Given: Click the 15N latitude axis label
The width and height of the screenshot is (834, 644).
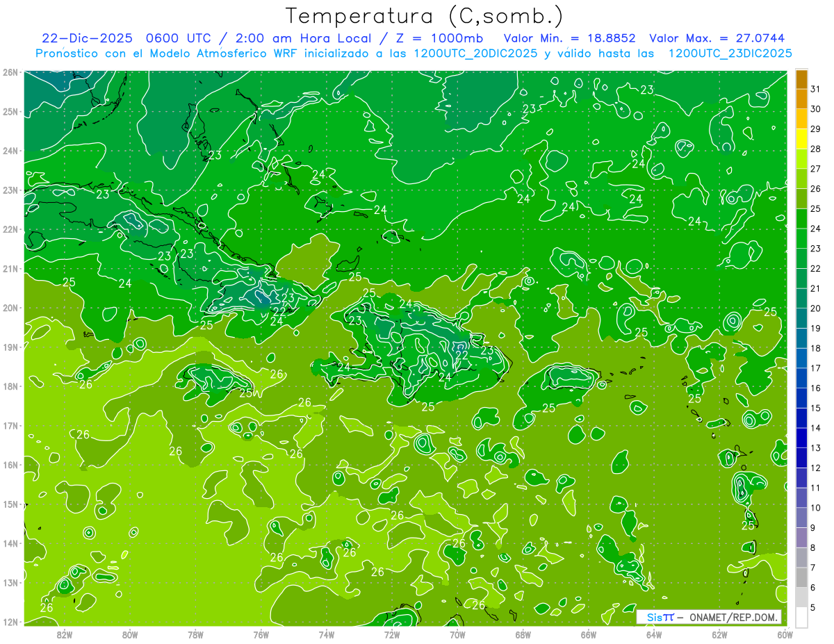Looking at the screenshot, I should coord(10,504).
